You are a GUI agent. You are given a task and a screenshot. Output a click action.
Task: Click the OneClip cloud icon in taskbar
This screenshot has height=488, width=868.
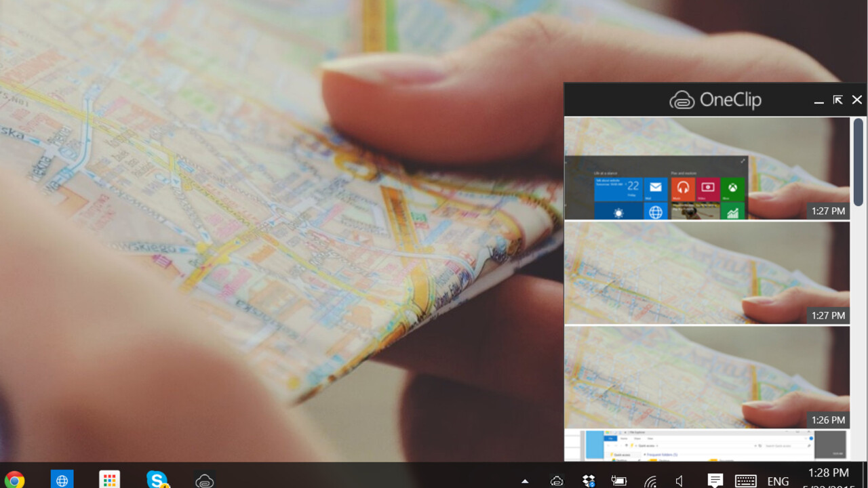pyautogui.click(x=204, y=480)
